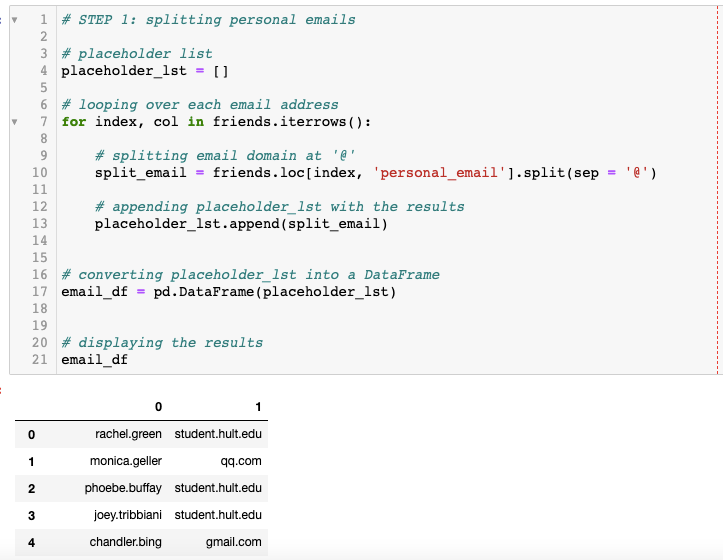Click the column header labeled 1
Image resolution: width=723 pixels, height=560 pixels.
258,407
